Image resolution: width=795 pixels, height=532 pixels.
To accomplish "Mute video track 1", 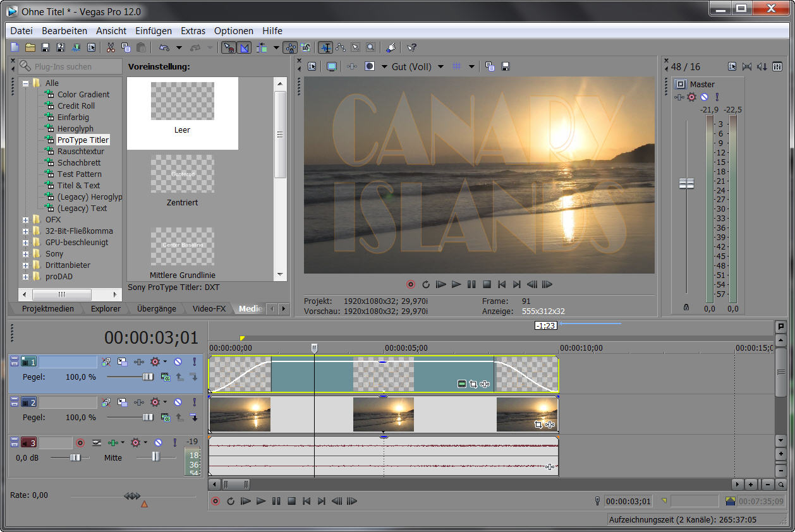I will point(178,362).
